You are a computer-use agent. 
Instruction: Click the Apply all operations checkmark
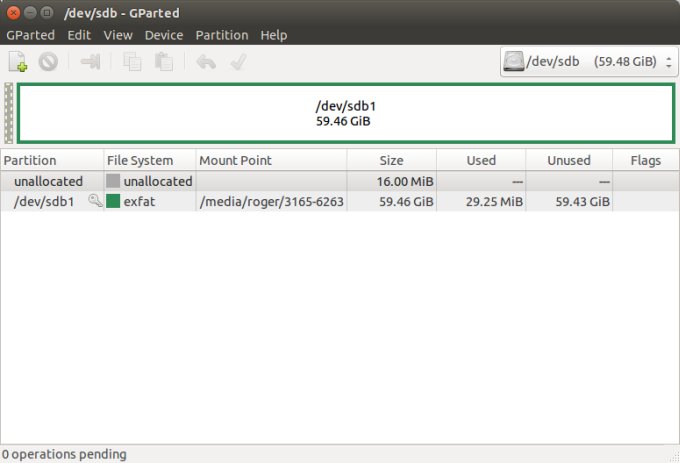[x=238, y=62]
